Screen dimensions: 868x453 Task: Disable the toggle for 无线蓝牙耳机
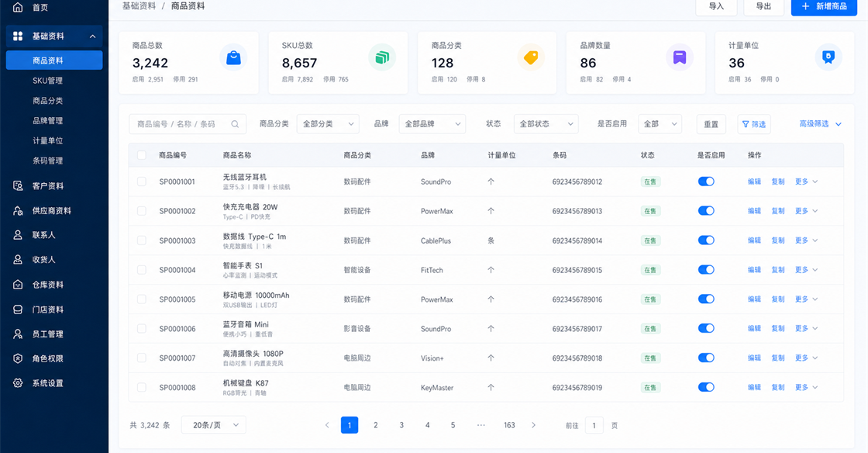(x=706, y=182)
